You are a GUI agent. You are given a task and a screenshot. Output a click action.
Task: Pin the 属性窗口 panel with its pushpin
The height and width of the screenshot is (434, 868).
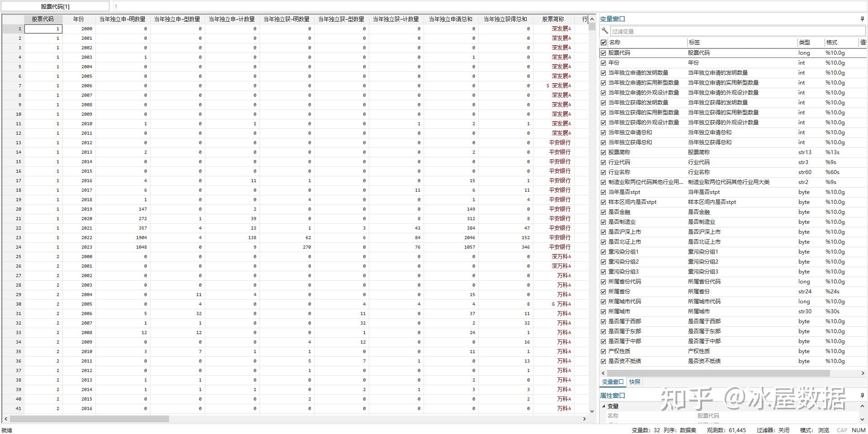pos(862,396)
